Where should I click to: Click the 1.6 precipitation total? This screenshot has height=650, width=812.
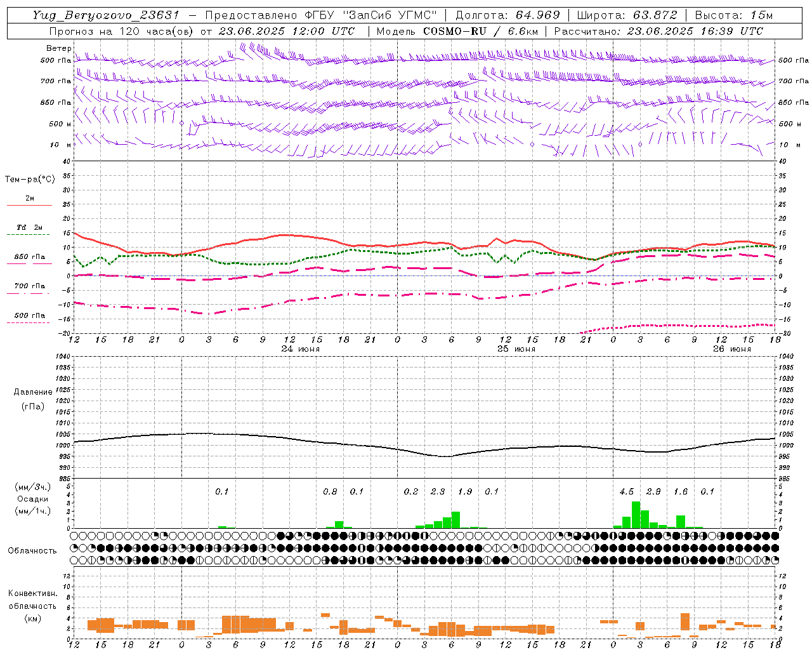coord(681,492)
